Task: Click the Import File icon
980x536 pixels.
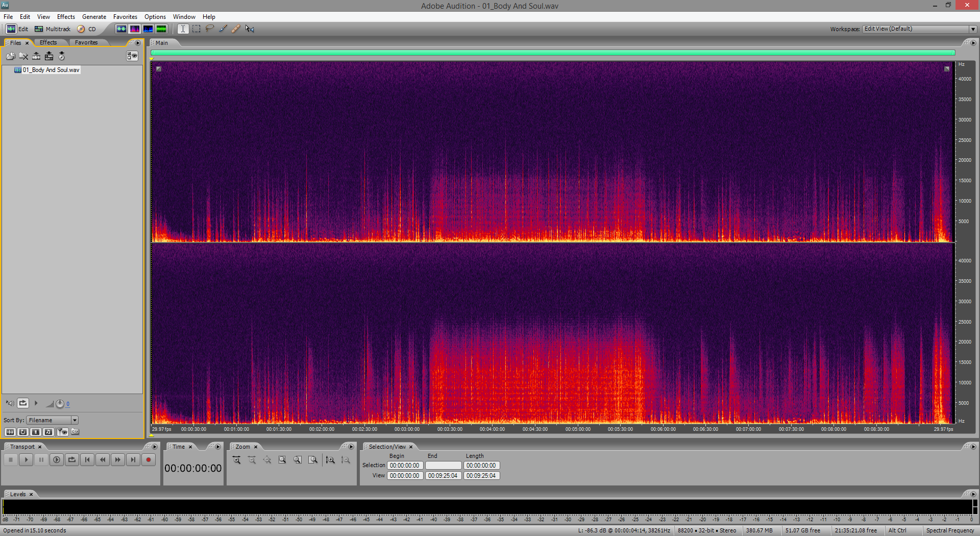Action: 10,56
